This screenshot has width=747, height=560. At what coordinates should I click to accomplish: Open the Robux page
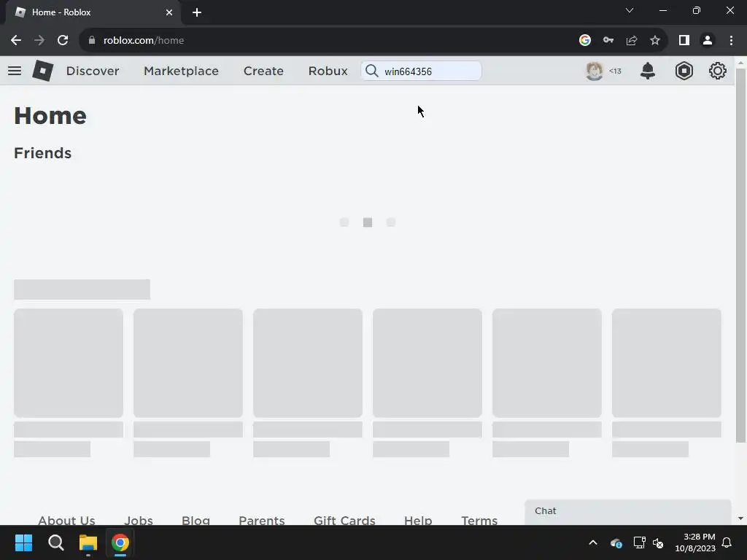pyautogui.click(x=328, y=71)
